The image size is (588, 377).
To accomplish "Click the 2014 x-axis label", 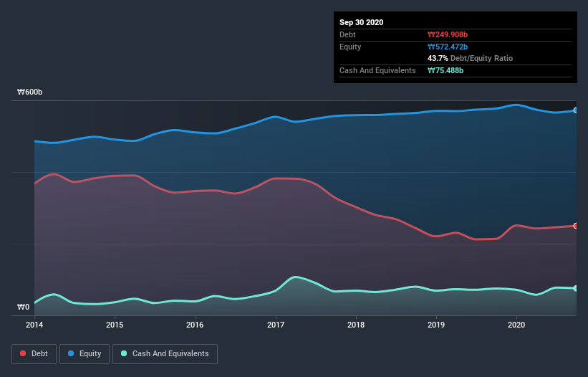I will pos(34,325).
